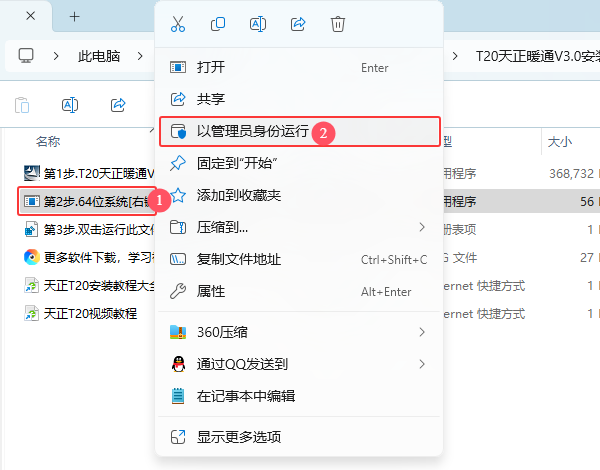Select 以管理员身份运行 menu entry
The height and width of the screenshot is (470, 600).
pyautogui.click(x=299, y=131)
